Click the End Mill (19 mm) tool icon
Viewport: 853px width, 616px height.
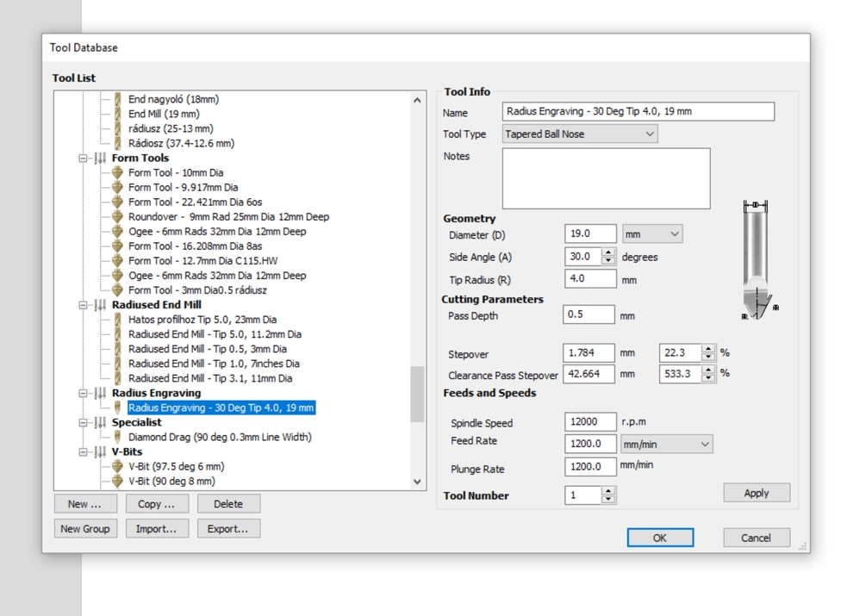pos(118,114)
